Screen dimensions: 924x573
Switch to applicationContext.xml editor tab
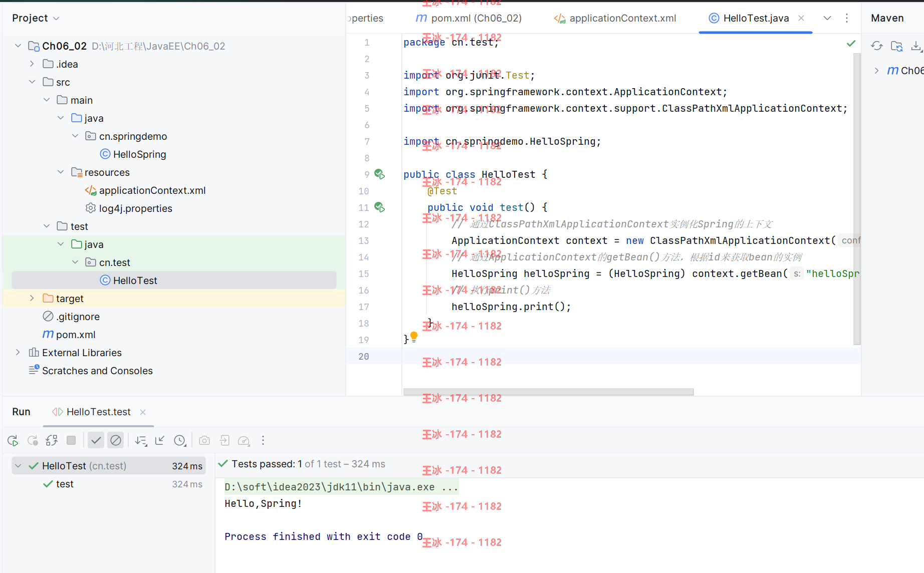pyautogui.click(x=615, y=18)
